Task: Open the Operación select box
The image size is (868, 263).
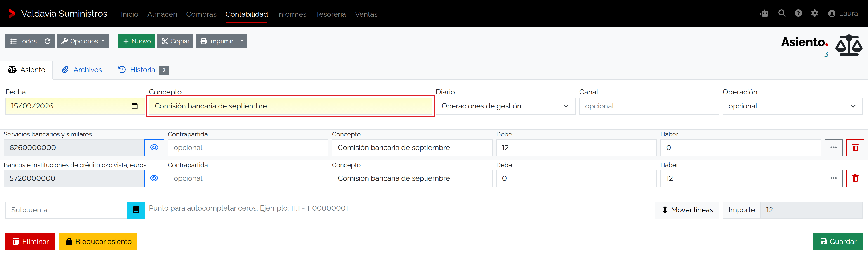Action: click(792, 106)
